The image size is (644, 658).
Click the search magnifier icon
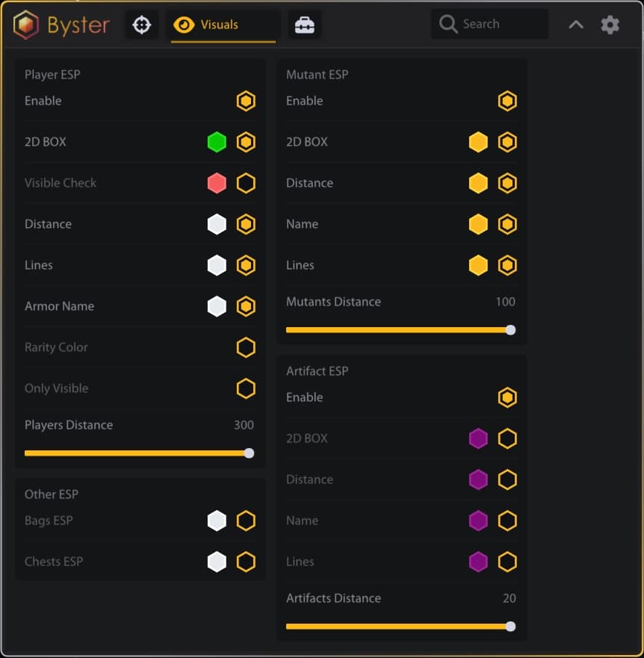[448, 24]
